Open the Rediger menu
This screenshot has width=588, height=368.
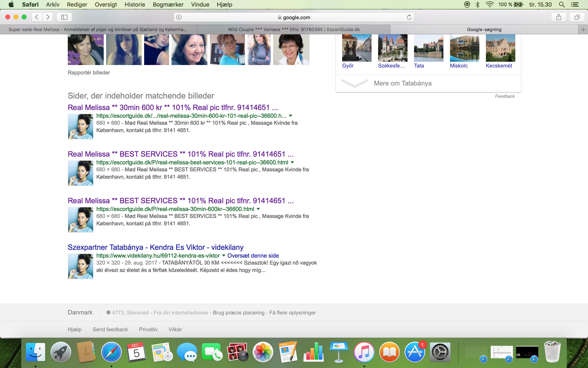(77, 4)
